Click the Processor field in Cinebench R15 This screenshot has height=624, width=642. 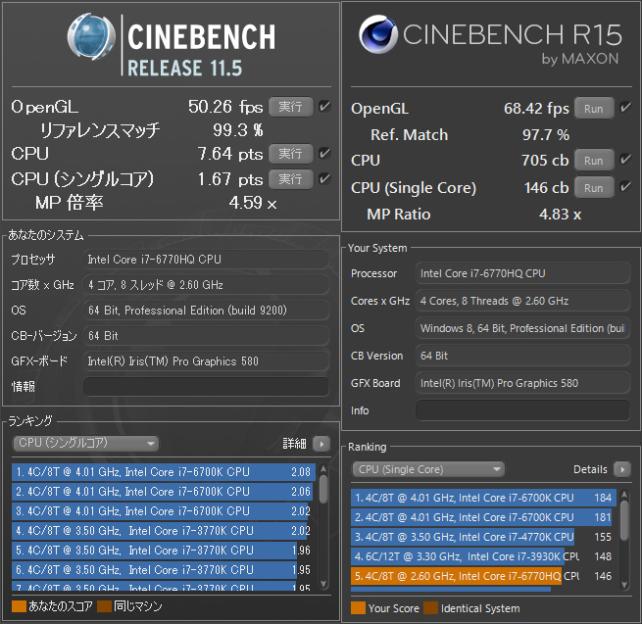pos(523,274)
